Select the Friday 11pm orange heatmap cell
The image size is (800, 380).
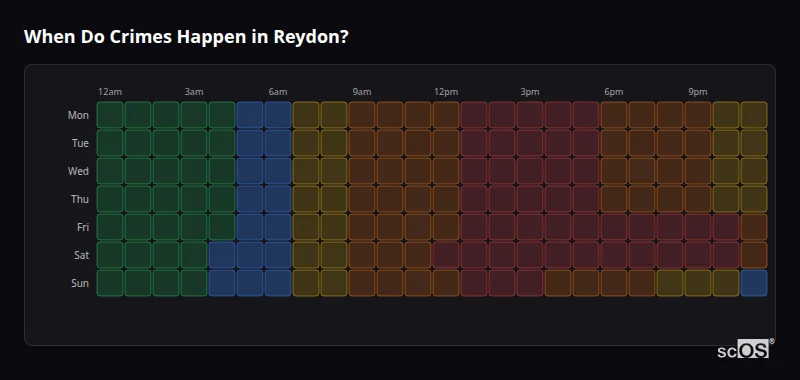click(754, 227)
